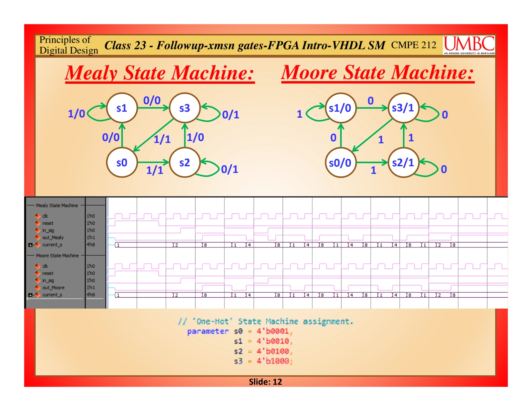532x411 pixels.
Task: Click the Moore State Machine heading
Action: pos(377,72)
